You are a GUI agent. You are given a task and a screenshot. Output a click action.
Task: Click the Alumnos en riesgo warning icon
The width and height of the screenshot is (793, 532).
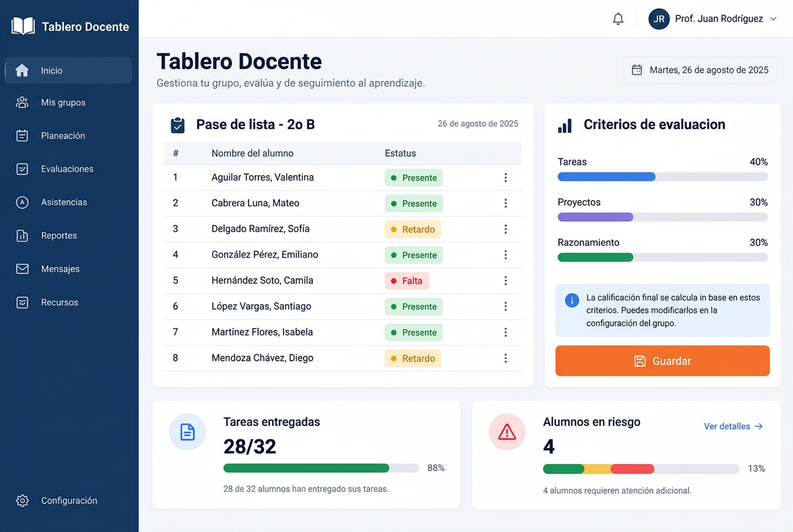[x=507, y=432]
